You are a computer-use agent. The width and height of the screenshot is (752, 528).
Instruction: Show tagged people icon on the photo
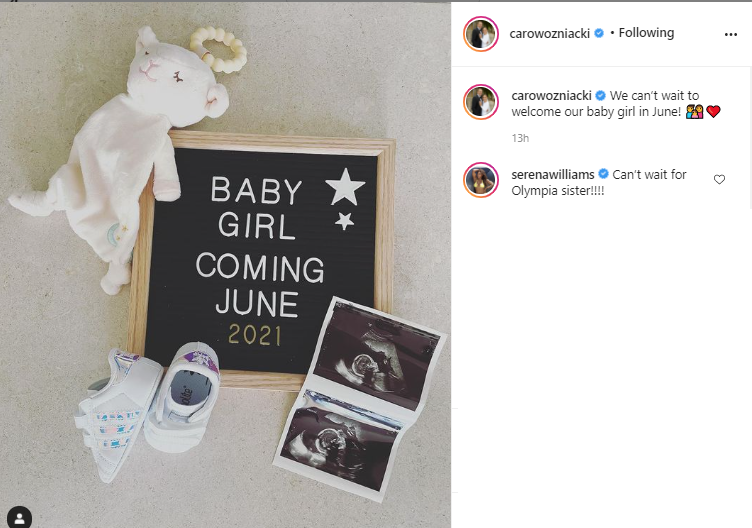point(19,518)
